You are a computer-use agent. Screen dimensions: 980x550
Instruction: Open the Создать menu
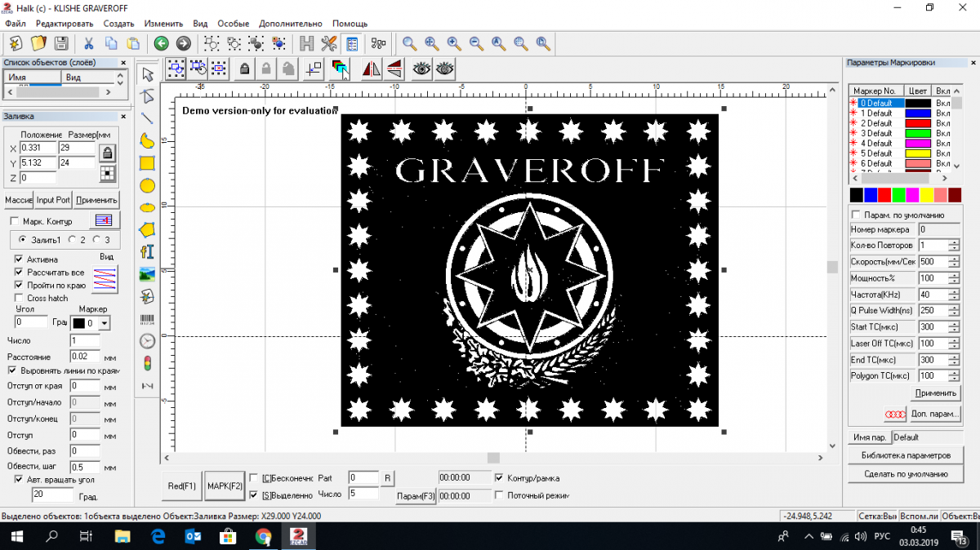coord(119,24)
